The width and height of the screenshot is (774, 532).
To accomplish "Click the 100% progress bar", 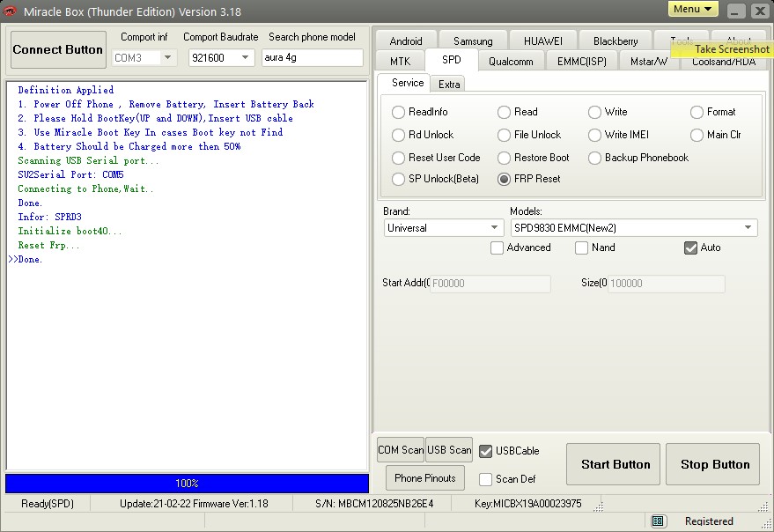I will tap(187, 484).
